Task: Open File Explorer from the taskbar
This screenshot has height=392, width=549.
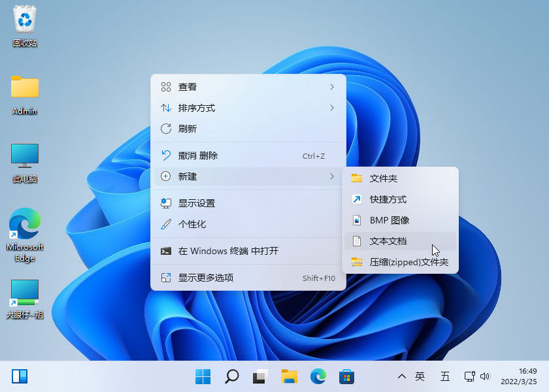Action: click(x=290, y=376)
